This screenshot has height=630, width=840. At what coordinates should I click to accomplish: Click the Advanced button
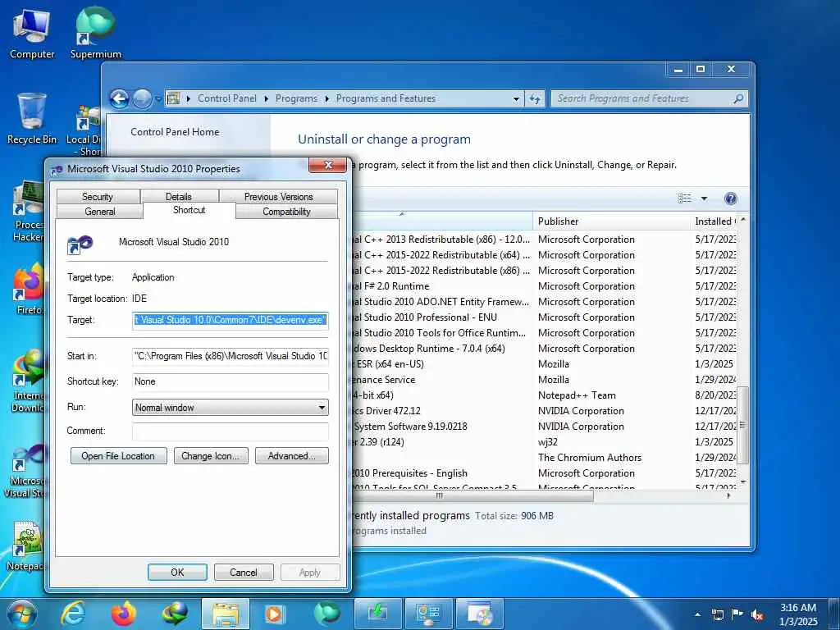(291, 456)
